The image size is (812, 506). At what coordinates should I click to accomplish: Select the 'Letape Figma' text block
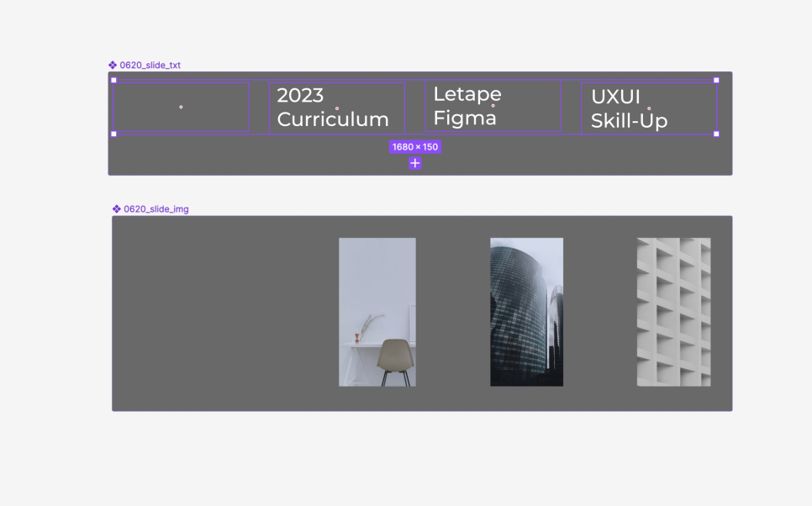[x=493, y=106]
